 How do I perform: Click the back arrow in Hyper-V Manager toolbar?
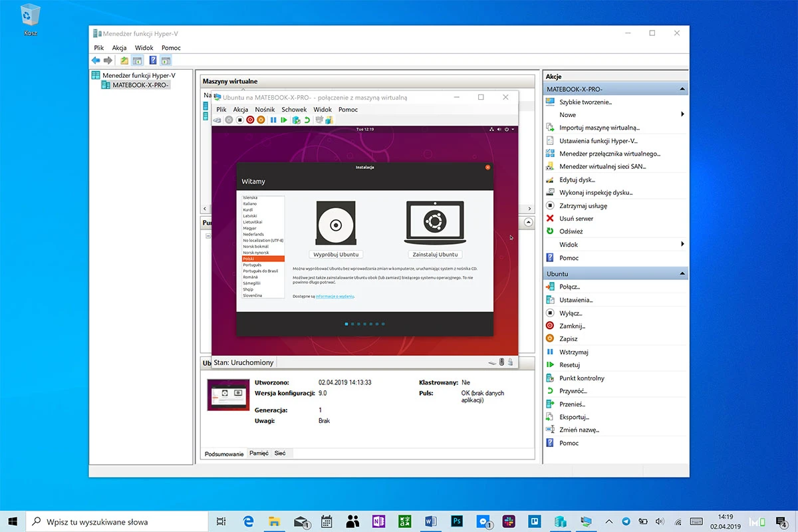point(96,61)
